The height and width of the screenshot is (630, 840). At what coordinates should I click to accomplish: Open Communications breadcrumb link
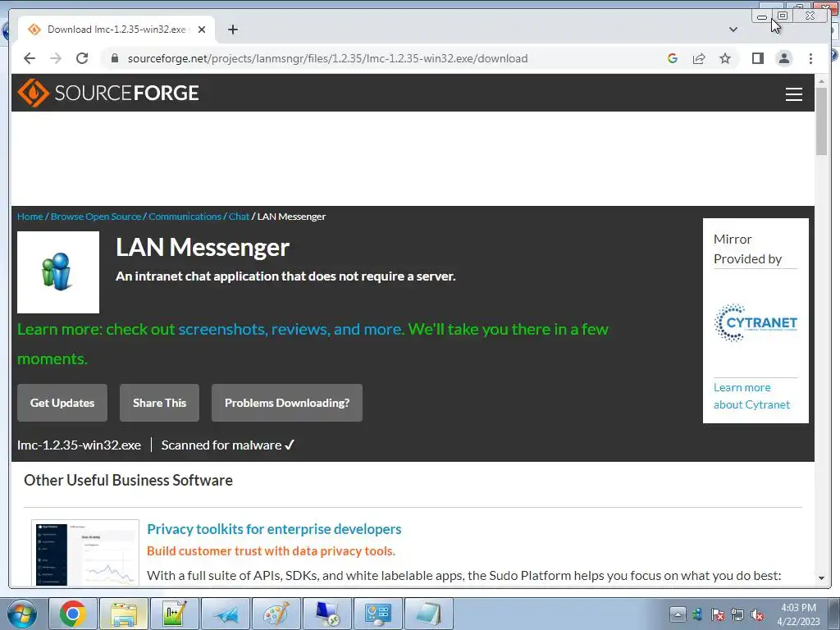[x=185, y=217]
